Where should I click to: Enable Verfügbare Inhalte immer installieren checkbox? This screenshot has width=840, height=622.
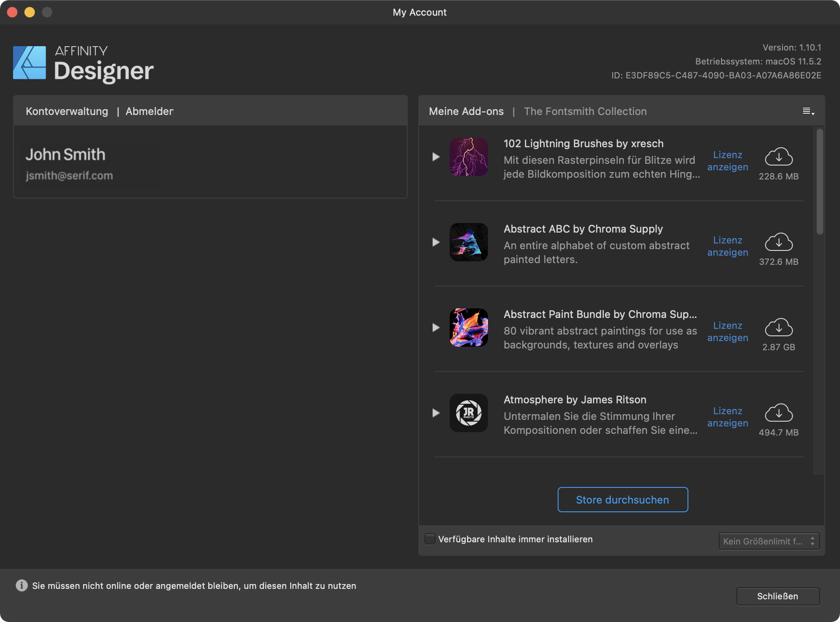(x=430, y=539)
